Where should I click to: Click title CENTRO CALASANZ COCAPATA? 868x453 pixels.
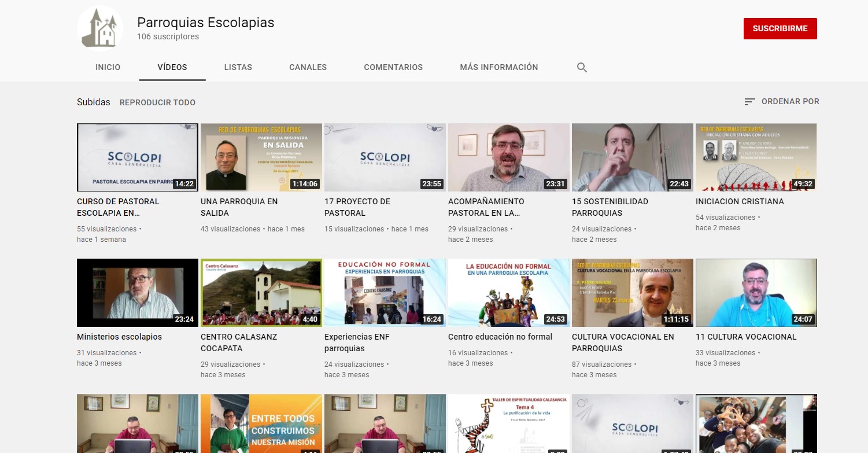tap(239, 342)
